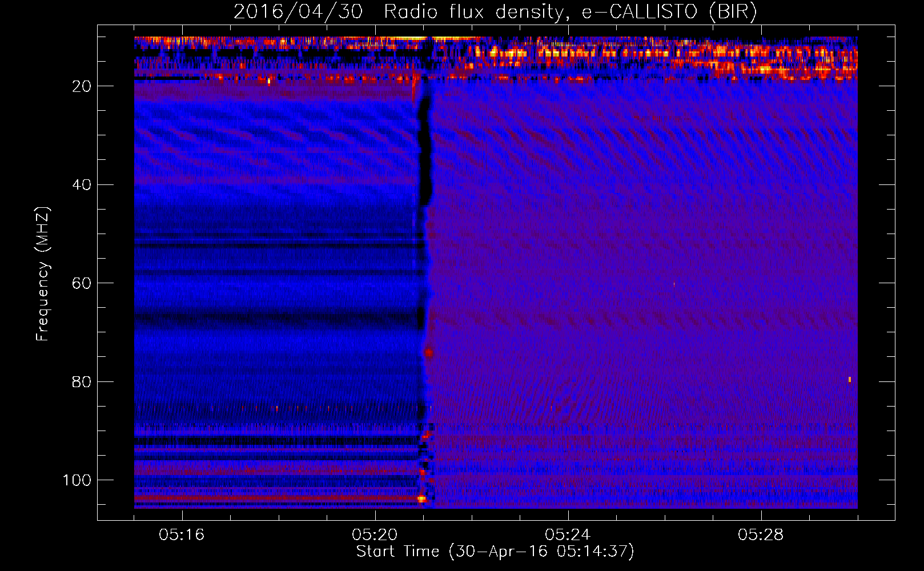Click the 20 MHz frequency label

tap(82, 86)
